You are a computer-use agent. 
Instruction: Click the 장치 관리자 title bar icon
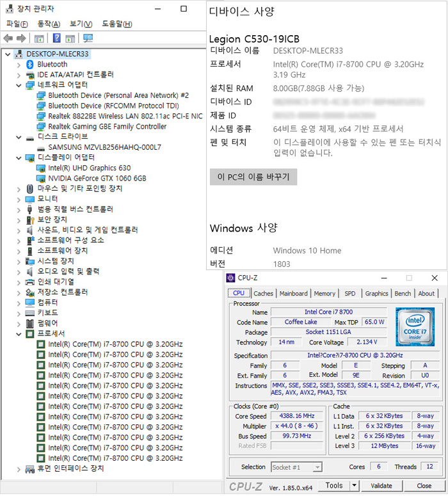click(10, 8)
